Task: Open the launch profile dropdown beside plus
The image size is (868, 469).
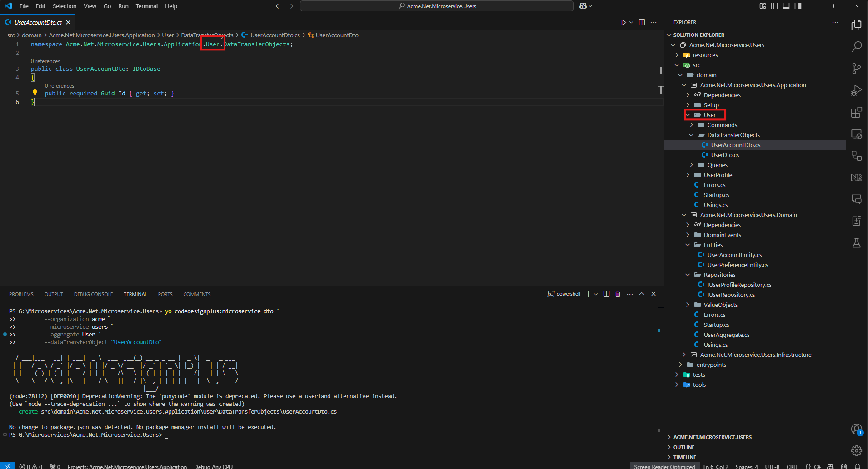Action: [x=596, y=294]
